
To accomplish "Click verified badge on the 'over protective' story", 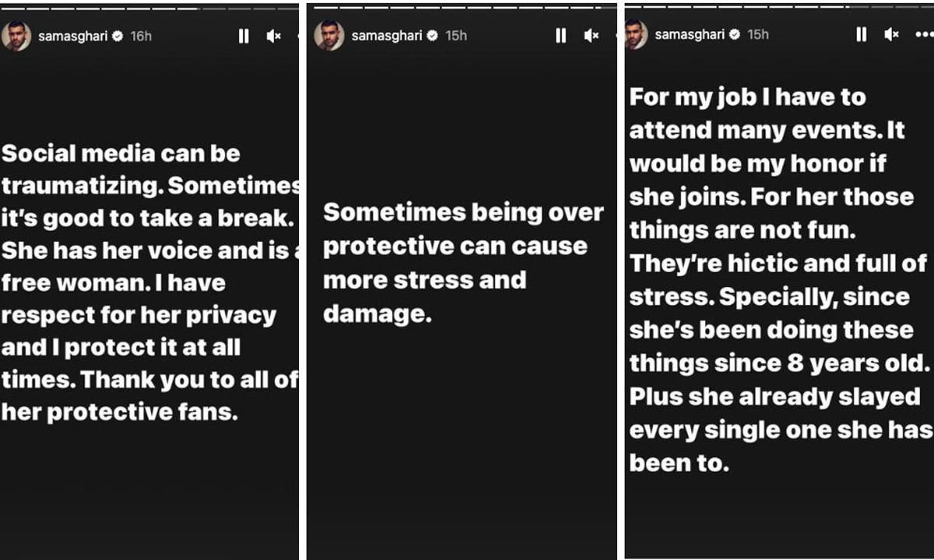I will tap(432, 35).
